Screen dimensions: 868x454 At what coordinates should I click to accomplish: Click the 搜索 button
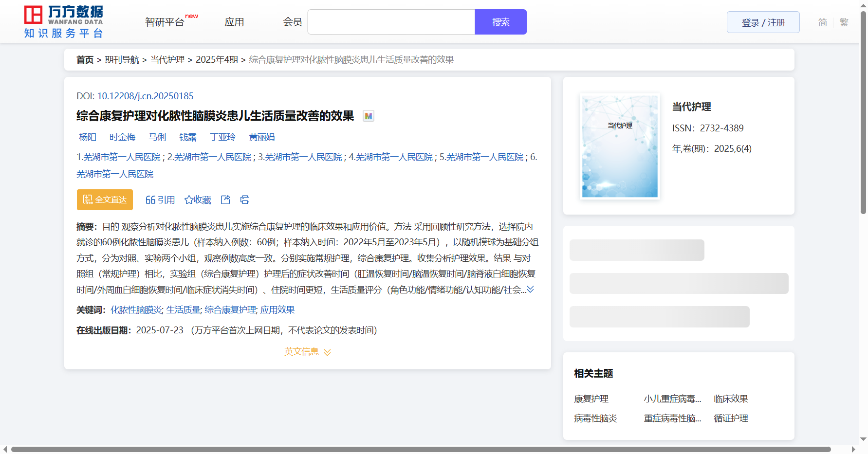500,22
